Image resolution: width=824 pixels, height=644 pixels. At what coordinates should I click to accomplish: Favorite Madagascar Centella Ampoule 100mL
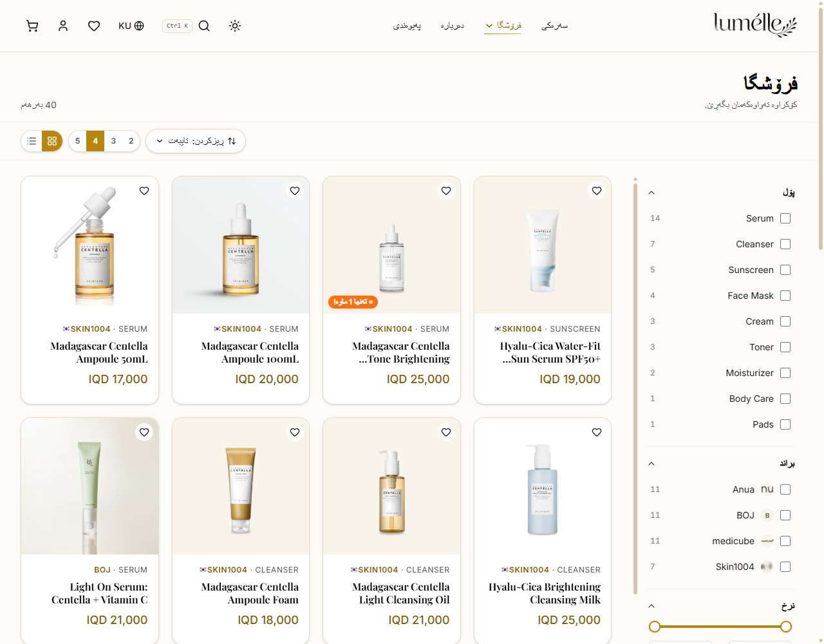(x=295, y=191)
